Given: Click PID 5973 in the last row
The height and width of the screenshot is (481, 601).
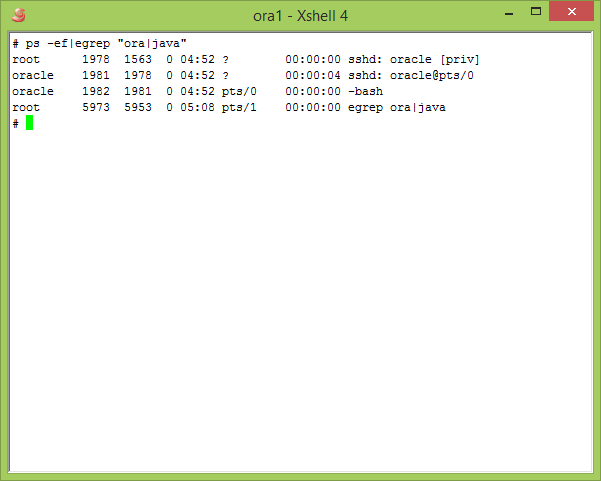Looking at the screenshot, I should (x=96, y=107).
